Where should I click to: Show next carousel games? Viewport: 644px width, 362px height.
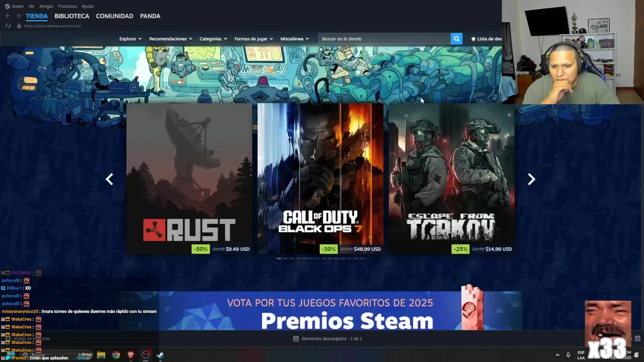[531, 179]
